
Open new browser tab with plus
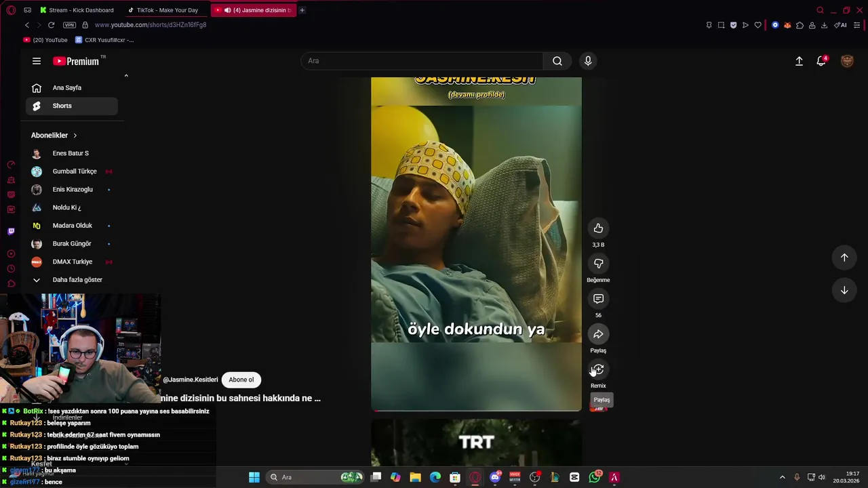pos(302,10)
